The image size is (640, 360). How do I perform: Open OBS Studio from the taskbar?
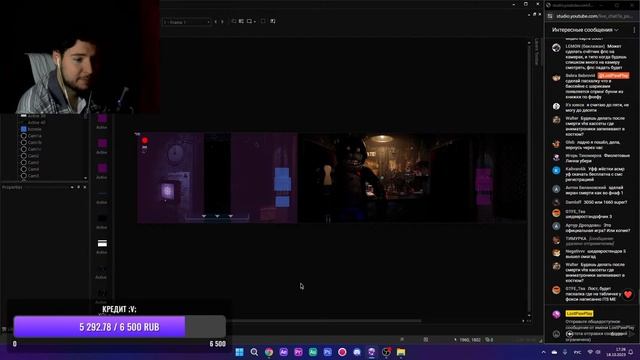click(386, 352)
